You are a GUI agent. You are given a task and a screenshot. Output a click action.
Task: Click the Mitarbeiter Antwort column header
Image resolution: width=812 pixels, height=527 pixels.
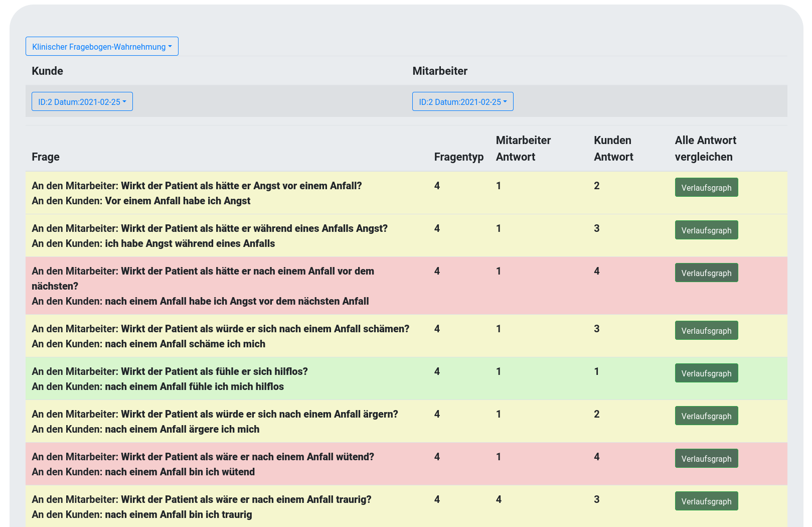pos(523,149)
